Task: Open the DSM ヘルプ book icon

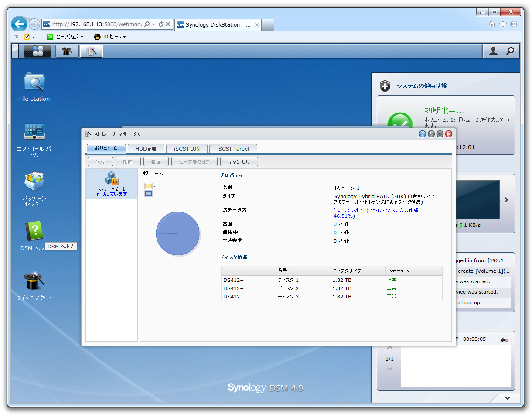Action: pos(34,231)
